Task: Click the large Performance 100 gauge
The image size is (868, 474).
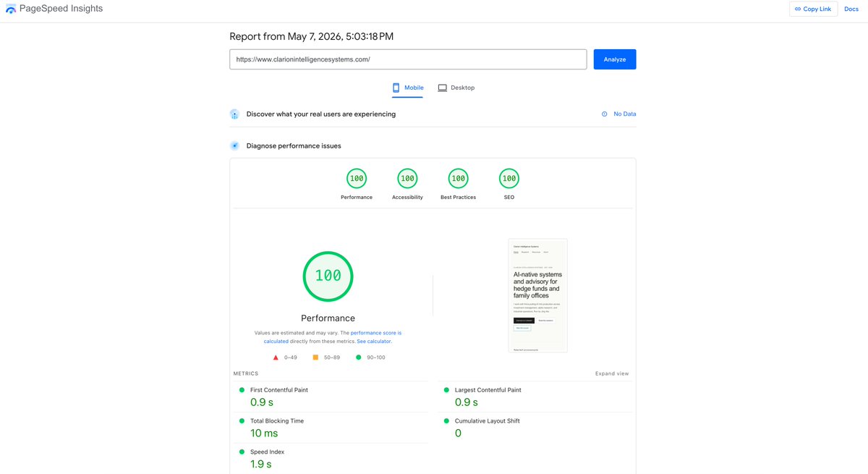Action: 328,276
